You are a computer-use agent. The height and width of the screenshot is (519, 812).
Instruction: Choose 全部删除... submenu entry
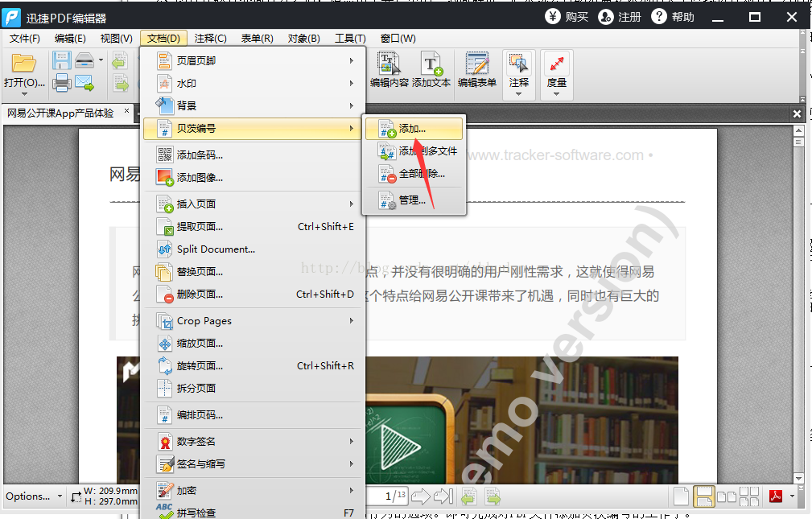click(414, 174)
